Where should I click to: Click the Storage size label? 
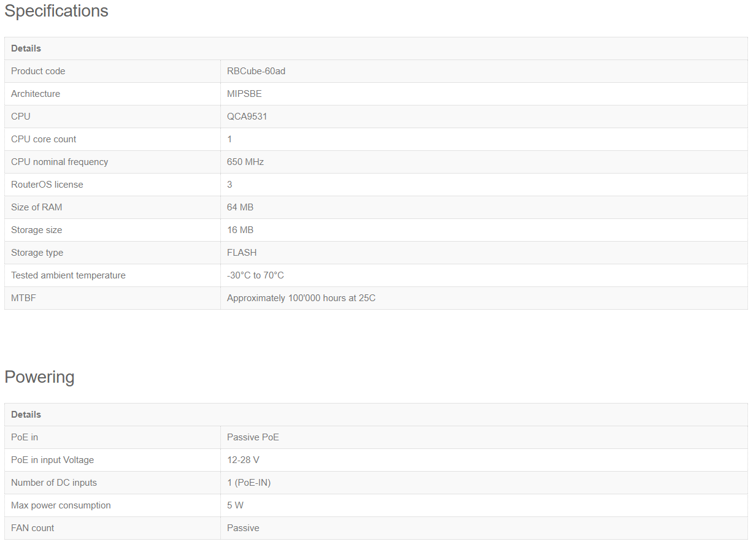(36, 230)
